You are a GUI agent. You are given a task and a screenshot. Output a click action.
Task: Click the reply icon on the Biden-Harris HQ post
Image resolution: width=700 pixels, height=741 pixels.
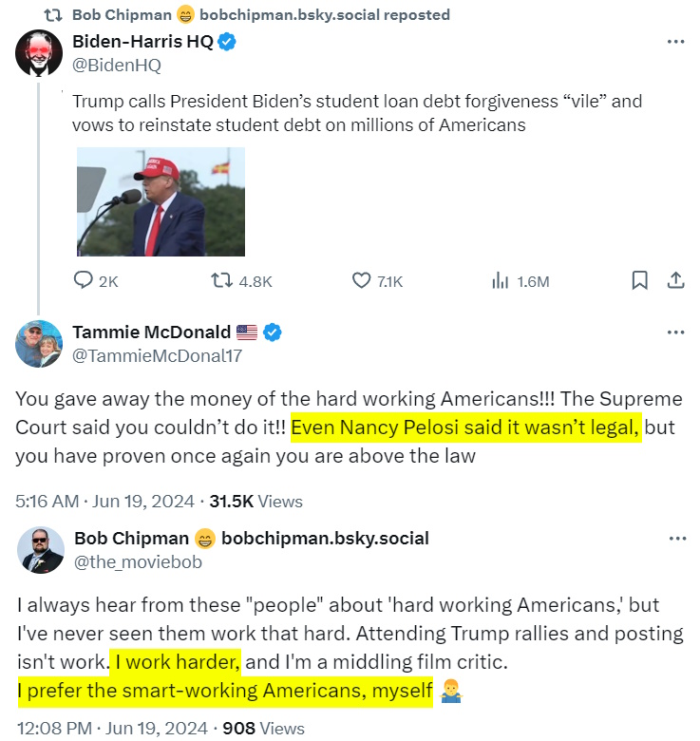(x=84, y=280)
